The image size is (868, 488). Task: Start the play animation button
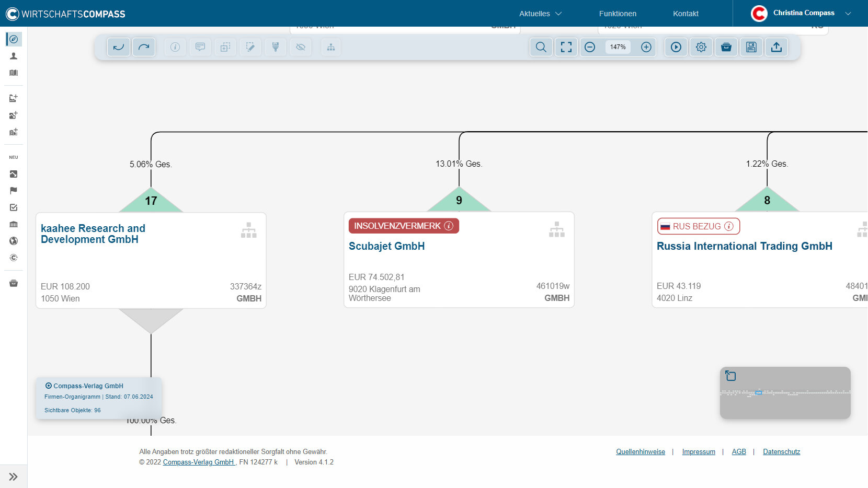(676, 47)
